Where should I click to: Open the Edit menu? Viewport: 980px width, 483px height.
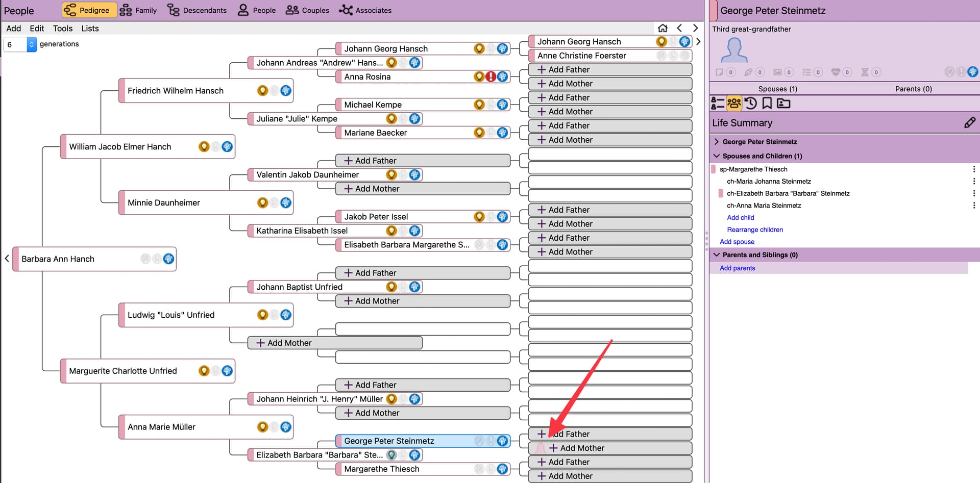pyautogui.click(x=37, y=29)
